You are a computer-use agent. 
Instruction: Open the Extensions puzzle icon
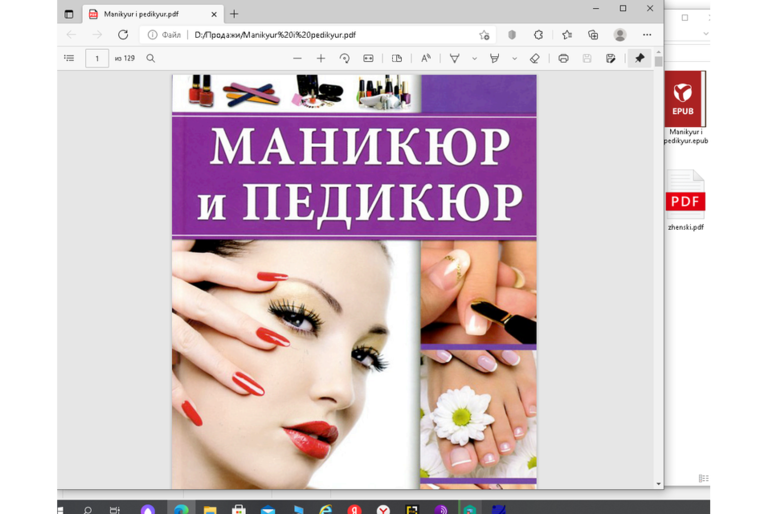[x=539, y=35]
